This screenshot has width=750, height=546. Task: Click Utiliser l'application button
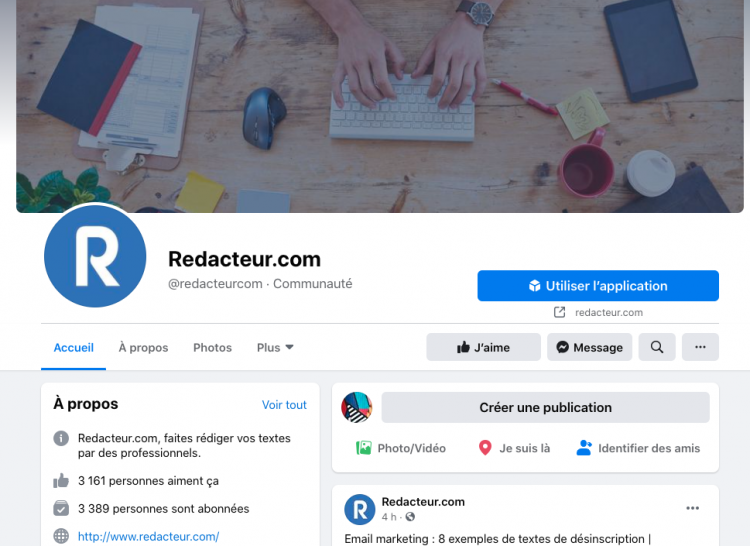598,286
